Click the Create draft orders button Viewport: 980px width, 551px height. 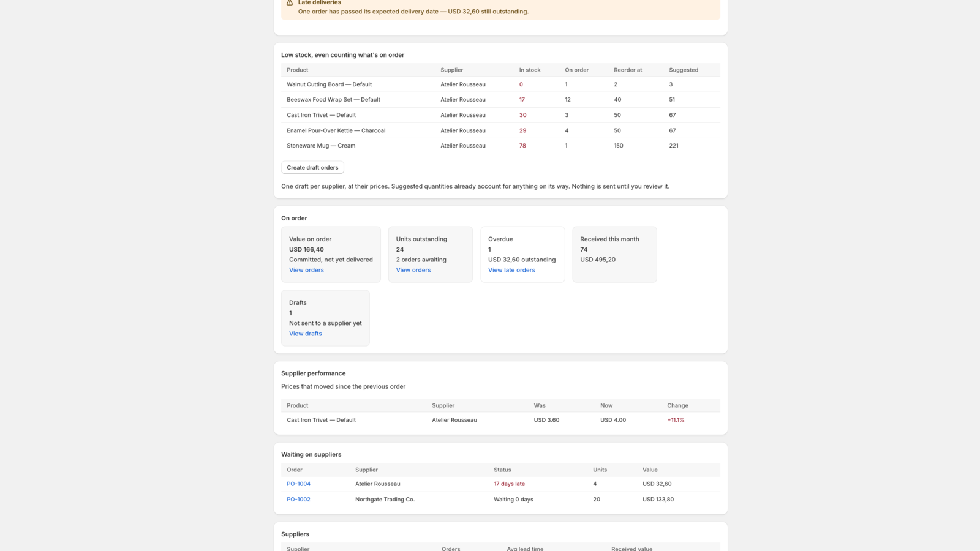(x=312, y=167)
